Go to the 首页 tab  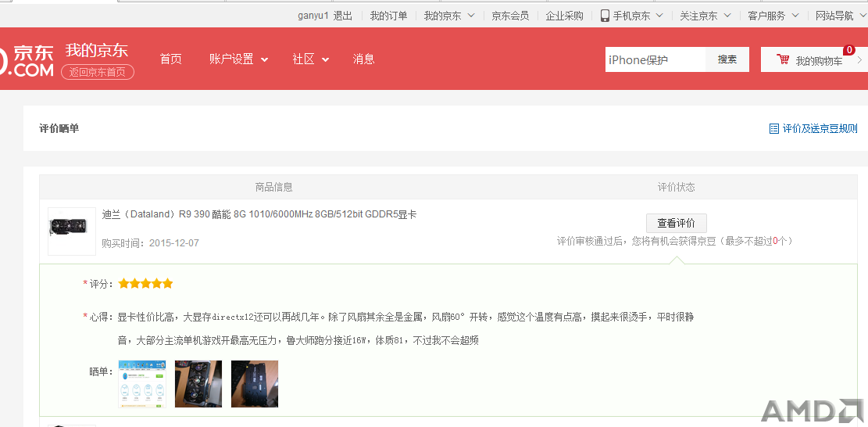point(170,59)
